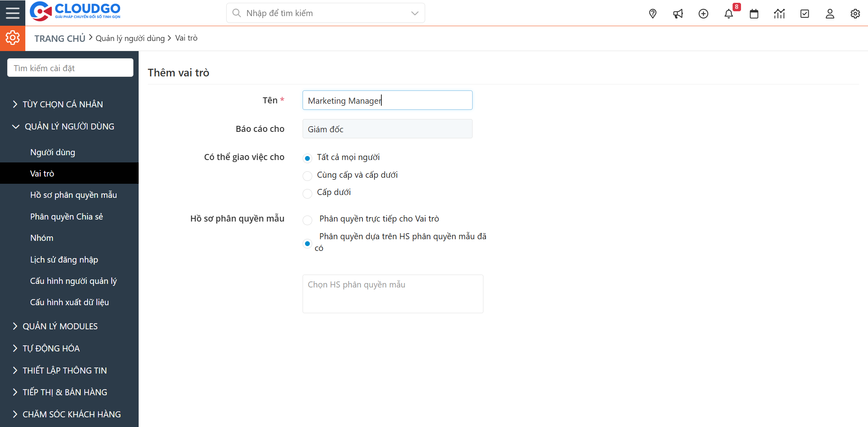
Task: Click the "Chọn HS phân quyền mẫu" selector field
Action: (393, 294)
